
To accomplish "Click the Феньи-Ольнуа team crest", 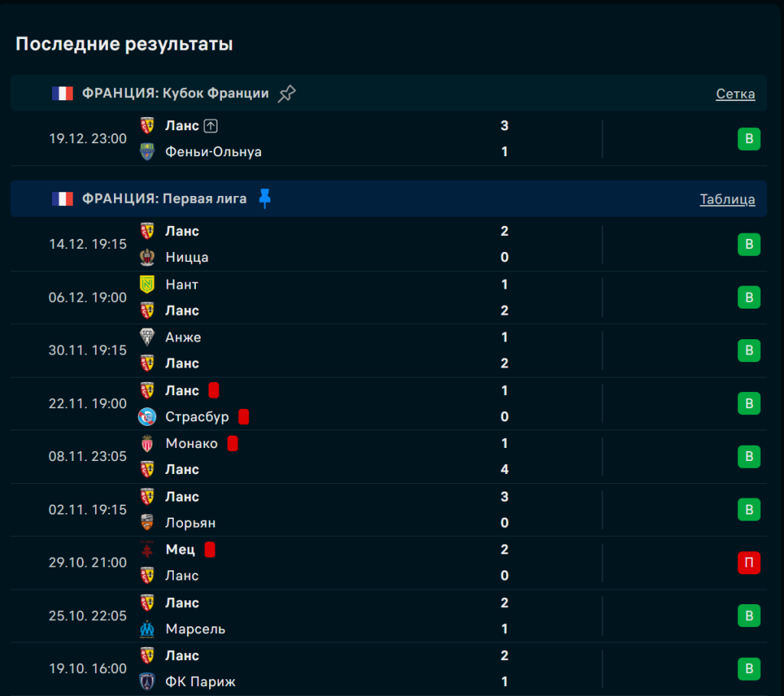I will [x=147, y=152].
